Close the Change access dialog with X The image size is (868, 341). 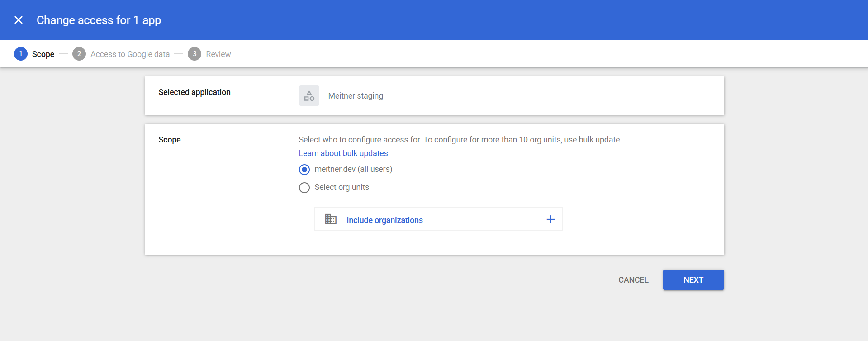19,20
